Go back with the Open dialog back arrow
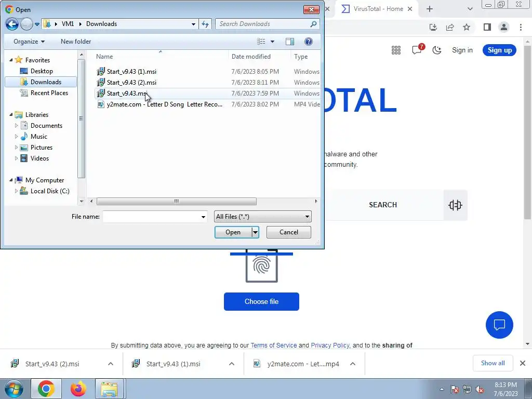The height and width of the screenshot is (399, 532). (x=12, y=24)
